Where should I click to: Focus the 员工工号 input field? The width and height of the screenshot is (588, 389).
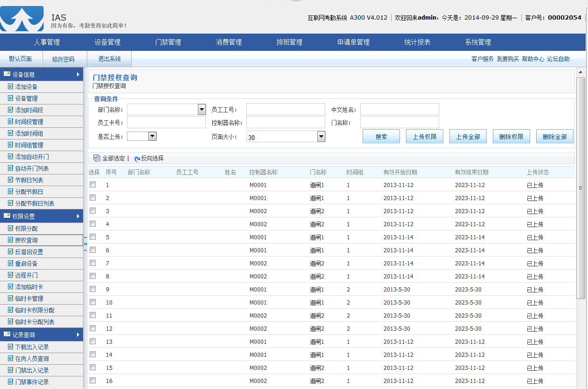click(x=286, y=110)
